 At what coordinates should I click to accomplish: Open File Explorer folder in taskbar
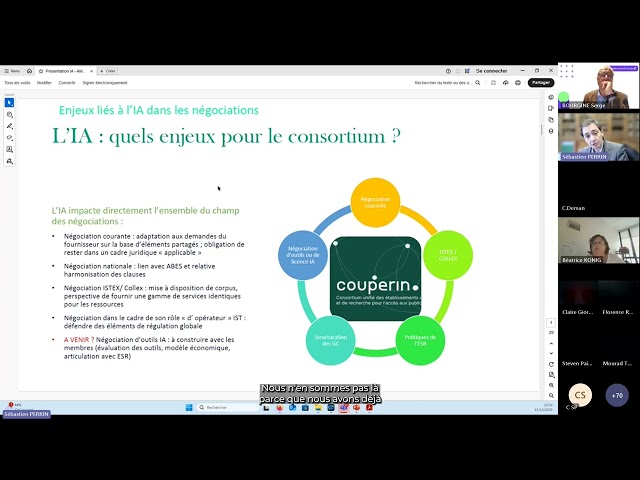click(318, 408)
